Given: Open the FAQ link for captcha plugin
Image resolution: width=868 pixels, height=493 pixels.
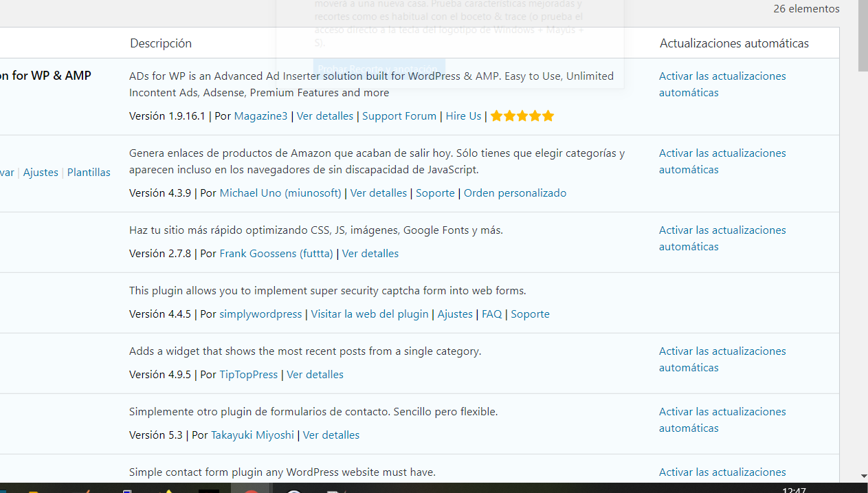Looking at the screenshot, I should point(491,314).
